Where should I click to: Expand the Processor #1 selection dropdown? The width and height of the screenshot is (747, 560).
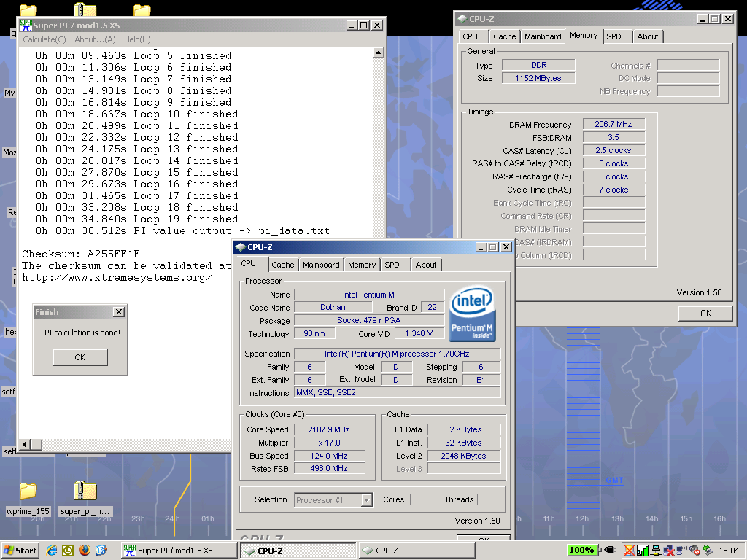click(x=366, y=500)
